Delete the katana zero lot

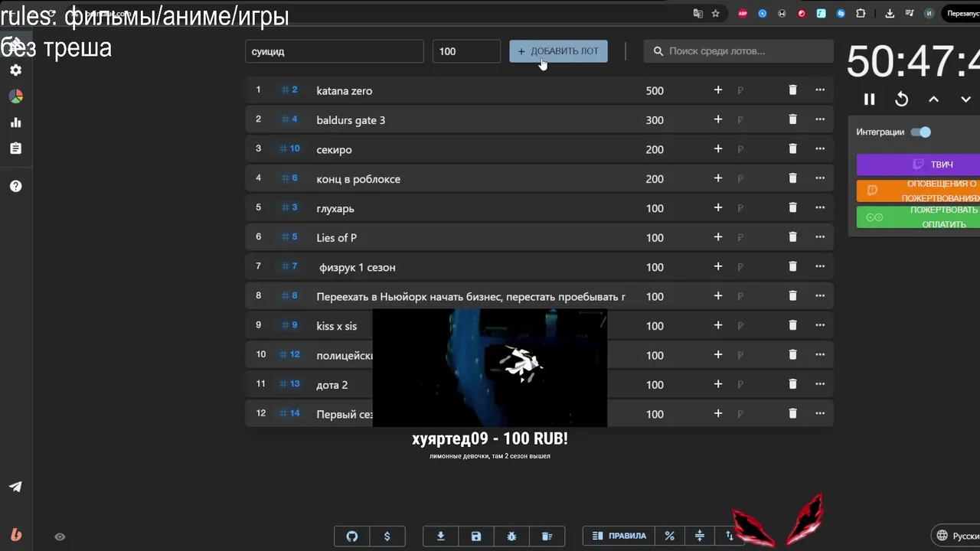(792, 90)
